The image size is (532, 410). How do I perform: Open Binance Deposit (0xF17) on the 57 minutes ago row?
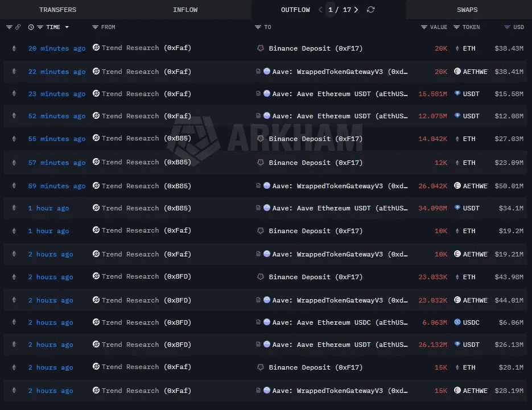click(x=315, y=163)
